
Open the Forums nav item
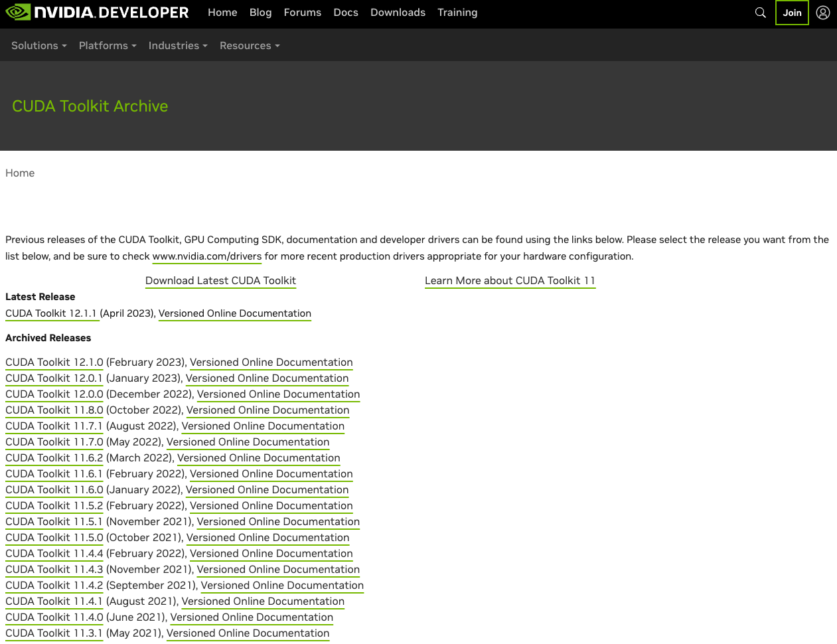coord(303,13)
